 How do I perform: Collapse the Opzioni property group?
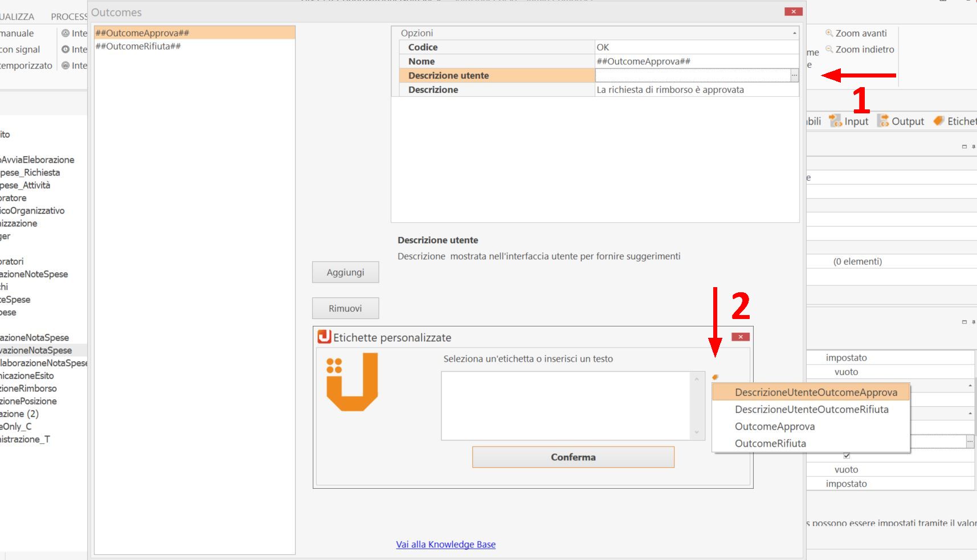(x=794, y=33)
